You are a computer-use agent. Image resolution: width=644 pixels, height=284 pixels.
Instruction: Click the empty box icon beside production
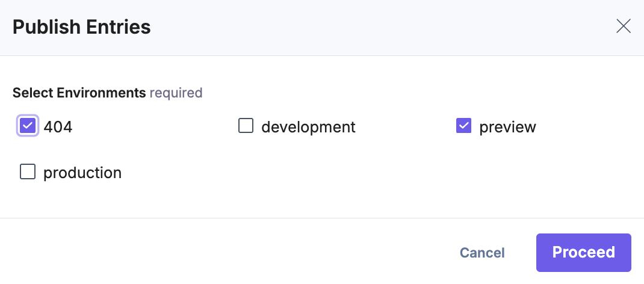click(x=28, y=172)
